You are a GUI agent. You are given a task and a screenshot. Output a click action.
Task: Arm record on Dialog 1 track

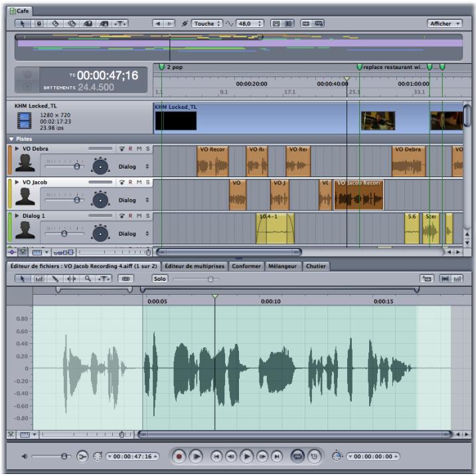pyautogui.click(x=130, y=216)
